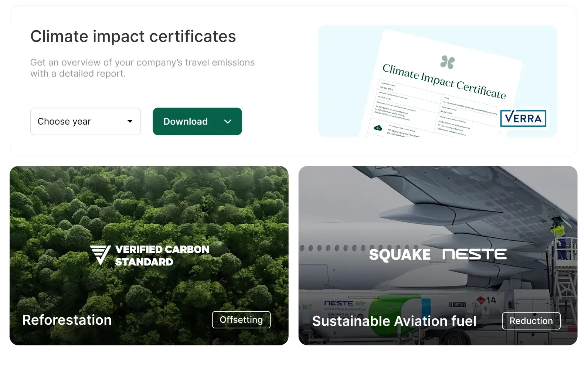This screenshot has height=372, width=588.
Task: Click the green CO2 cloud icon on certificate
Action: (378, 128)
